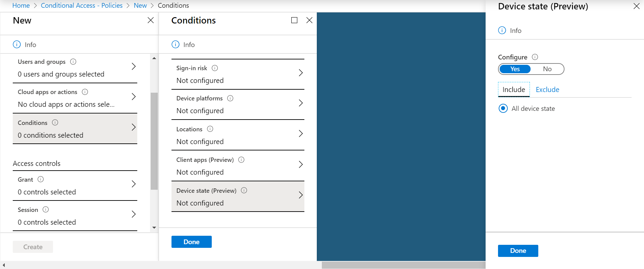Click info icon next to Users and groups
The image size is (644, 269).
click(73, 62)
